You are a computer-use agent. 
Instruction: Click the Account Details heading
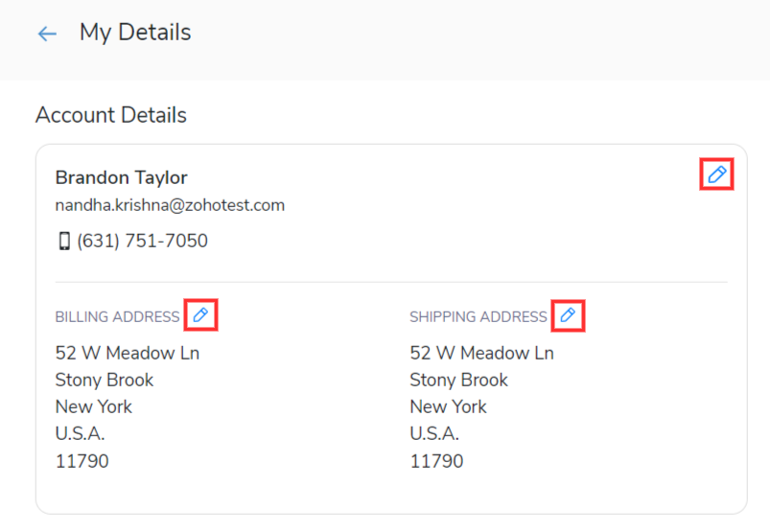click(x=111, y=116)
